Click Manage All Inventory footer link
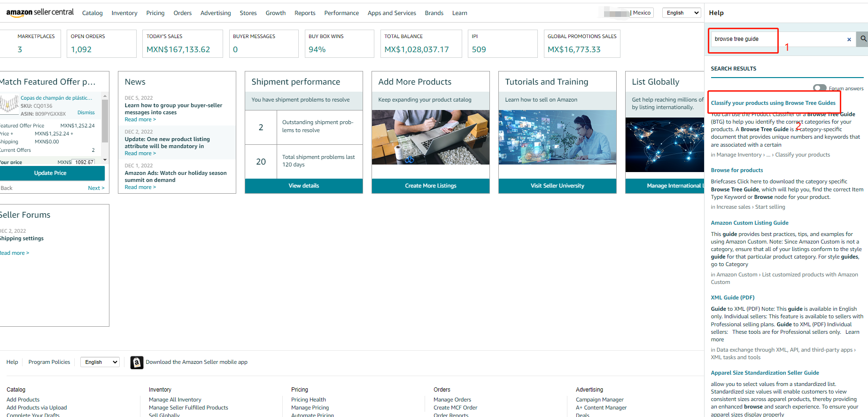Image resolution: width=868 pixels, height=417 pixels. coord(175,400)
